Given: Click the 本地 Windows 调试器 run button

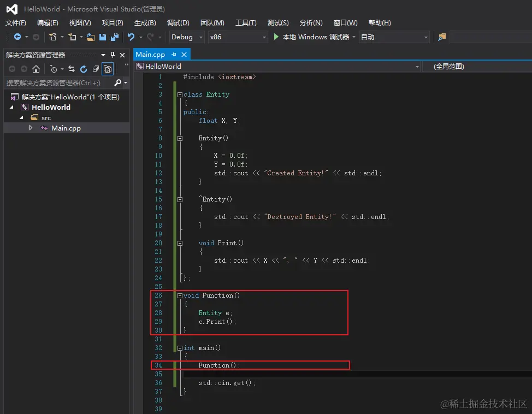Looking at the screenshot, I should coord(311,37).
